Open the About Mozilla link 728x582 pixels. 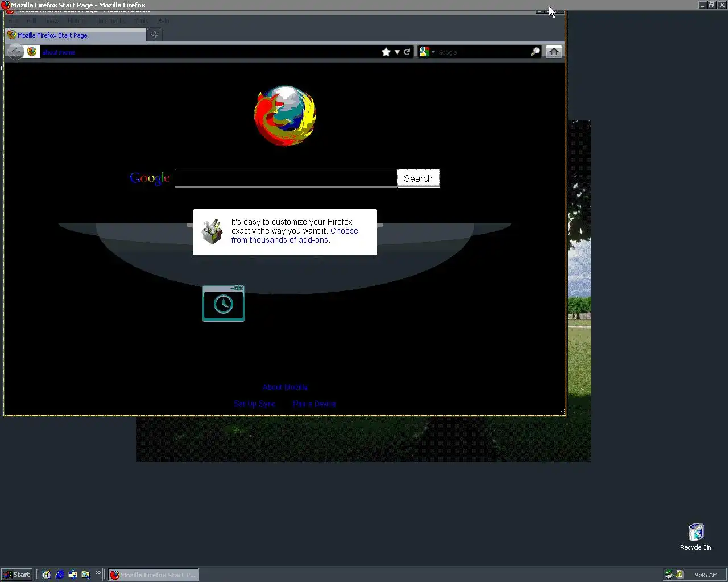point(285,387)
